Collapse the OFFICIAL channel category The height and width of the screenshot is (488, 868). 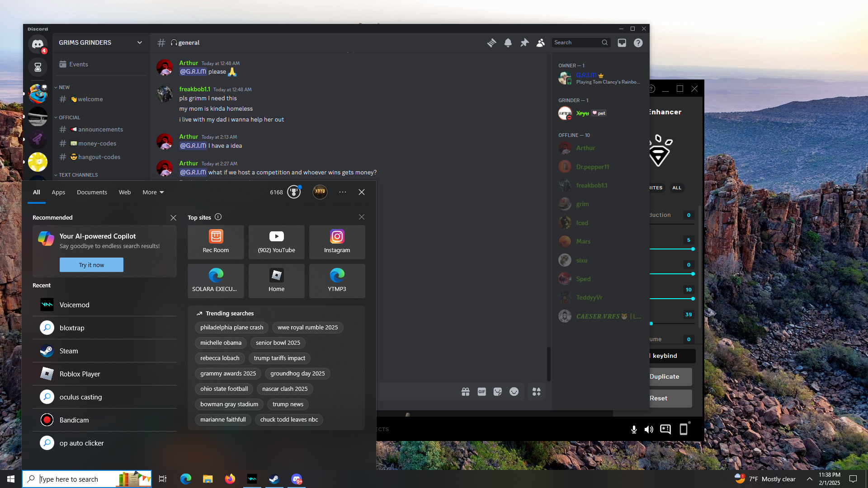coord(69,117)
